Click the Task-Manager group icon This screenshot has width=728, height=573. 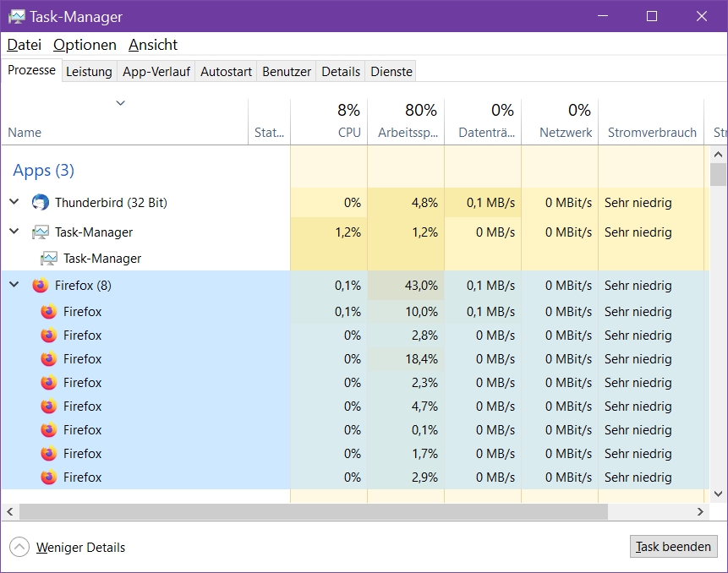pos(40,232)
